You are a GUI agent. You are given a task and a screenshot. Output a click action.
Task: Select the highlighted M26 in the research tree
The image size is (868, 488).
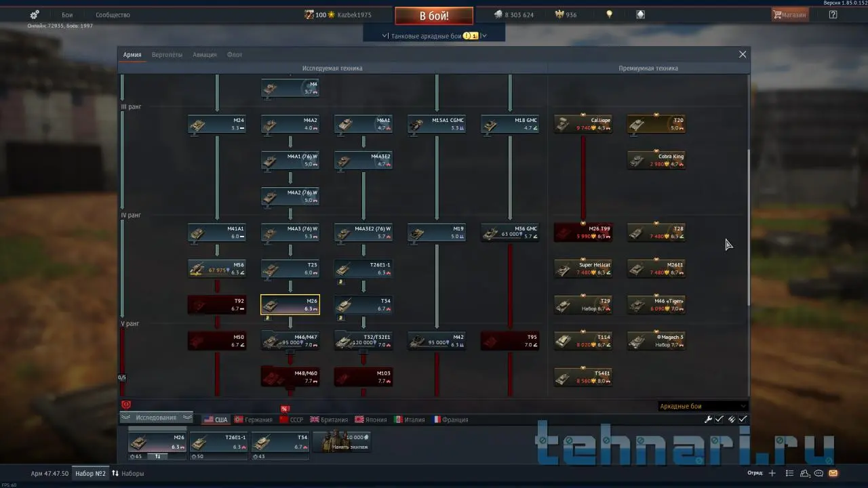click(x=290, y=305)
